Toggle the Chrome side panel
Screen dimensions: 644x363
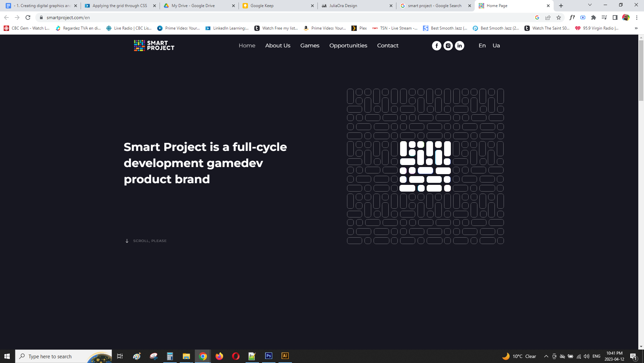click(615, 17)
